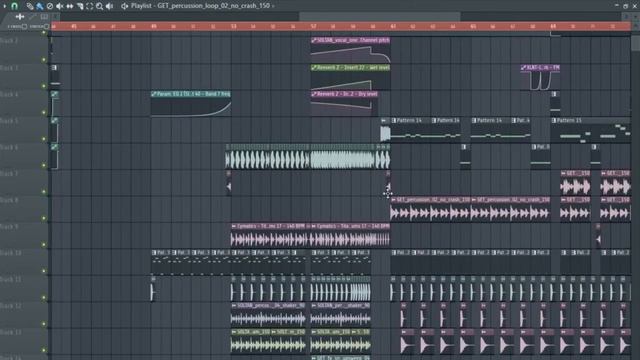This screenshot has height=360, width=640.
Task: Jump to bar 53 on the timeline
Action: click(x=233, y=27)
